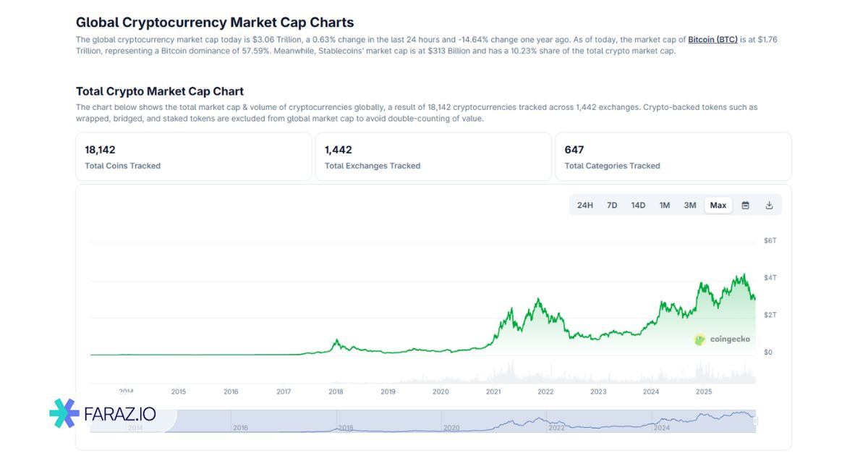Select the 24H time range
868x456 pixels.
click(585, 206)
